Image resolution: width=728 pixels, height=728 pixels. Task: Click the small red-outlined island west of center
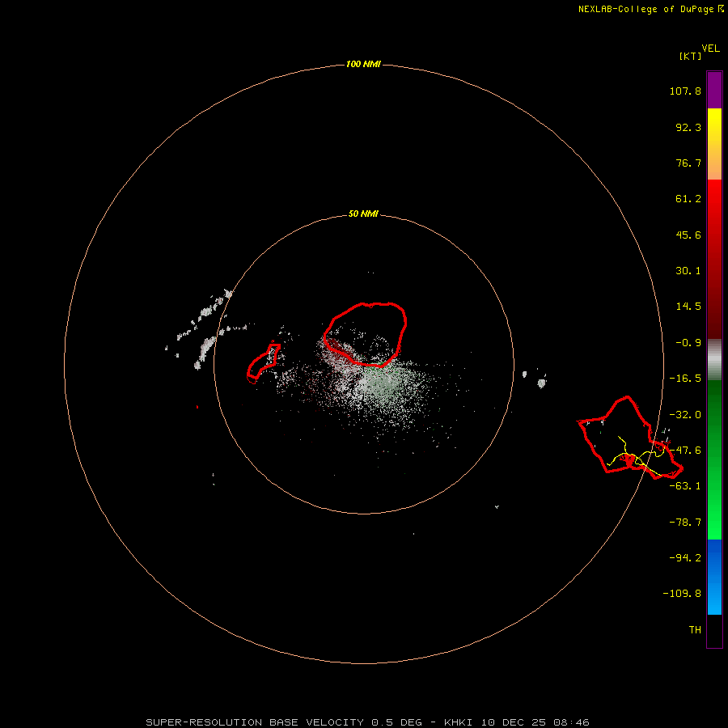pyautogui.click(x=263, y=363)
